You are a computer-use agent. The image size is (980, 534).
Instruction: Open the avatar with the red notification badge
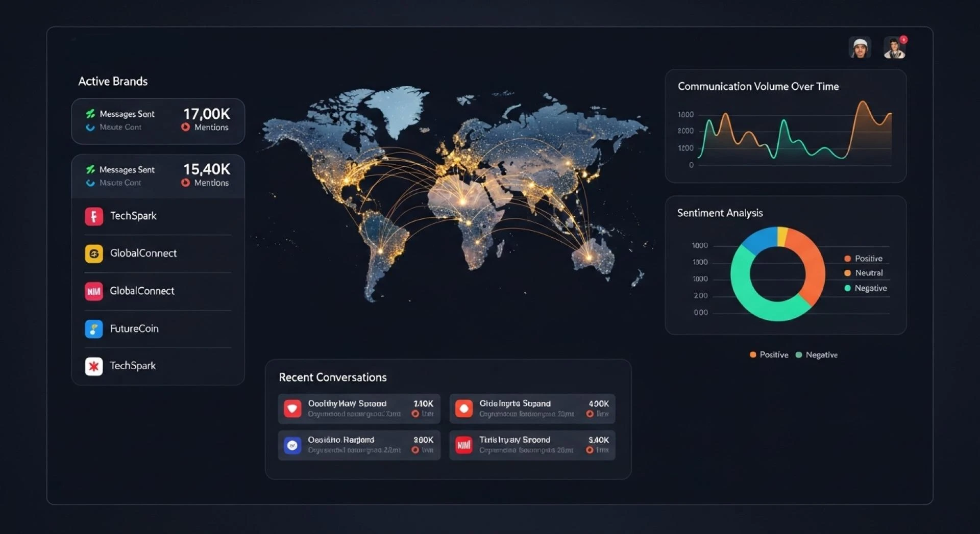point(896,47)
